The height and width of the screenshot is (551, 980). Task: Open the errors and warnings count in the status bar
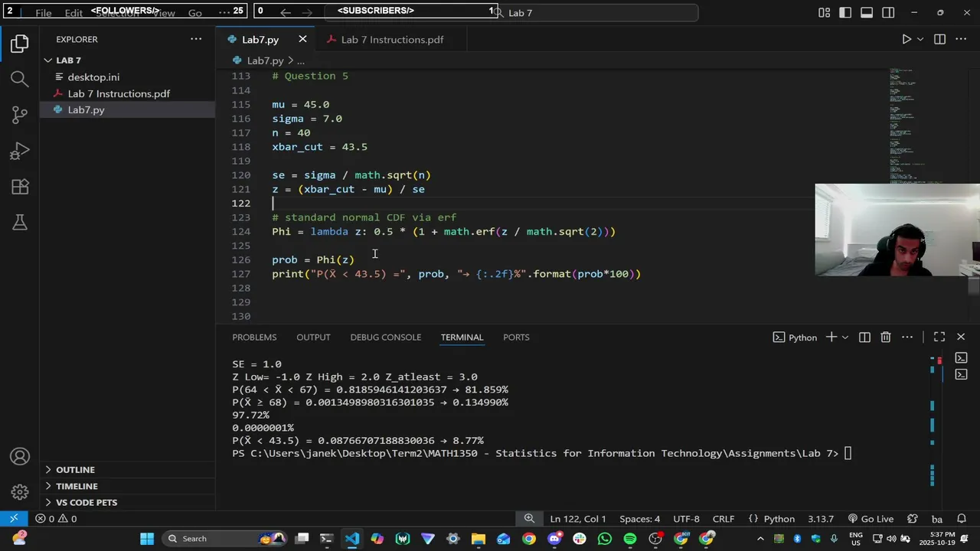click(56, 518)
